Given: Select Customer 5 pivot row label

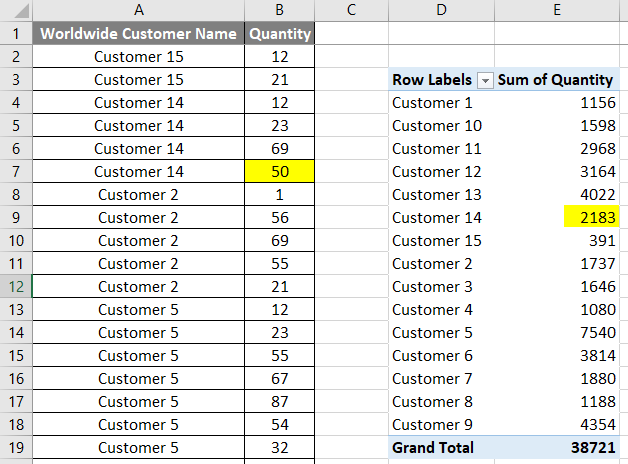Looking at the screenshot, I should pos(432,333).
